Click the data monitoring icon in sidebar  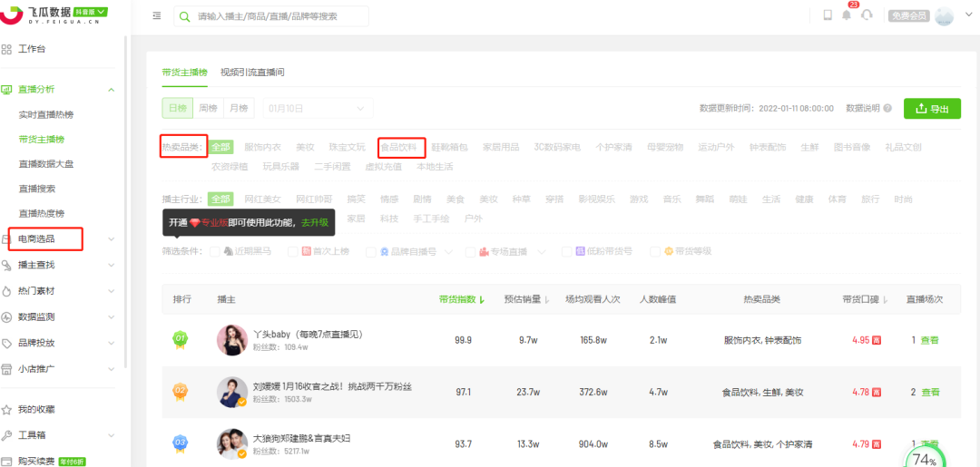tap(7, 317)
